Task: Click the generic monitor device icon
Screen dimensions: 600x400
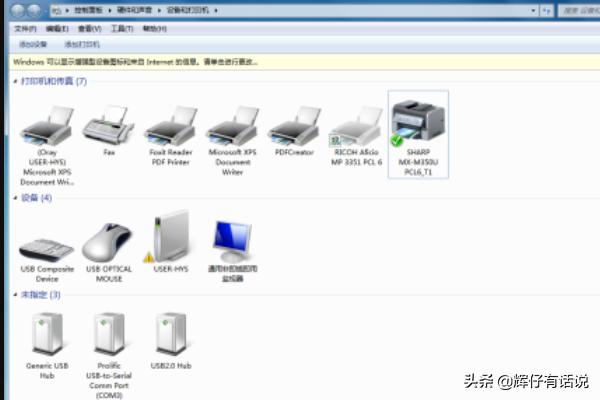Action: pos(231,242)
